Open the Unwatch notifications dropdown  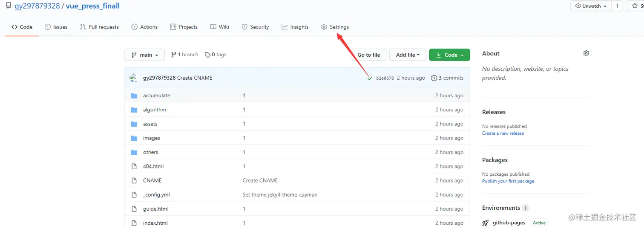(x=591, y=6)
